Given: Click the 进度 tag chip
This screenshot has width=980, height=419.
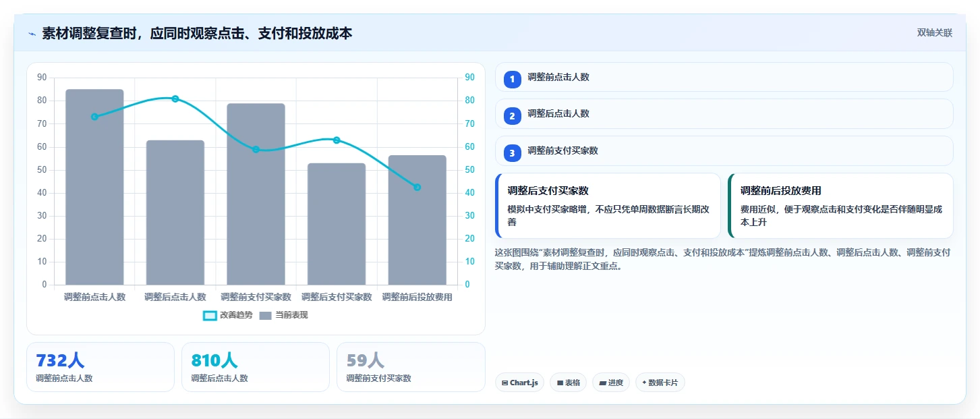Looking at the screenshot, I should [610, 383].
